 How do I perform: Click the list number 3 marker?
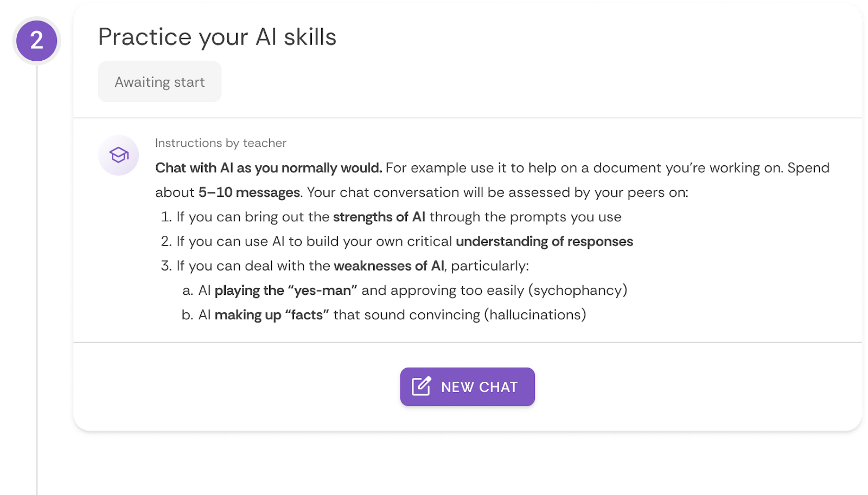click(166, 266)
